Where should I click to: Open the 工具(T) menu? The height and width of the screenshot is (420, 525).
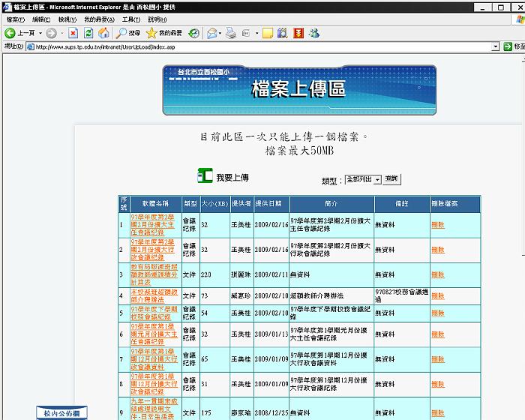pyautogui.click(x=131, y=19)
